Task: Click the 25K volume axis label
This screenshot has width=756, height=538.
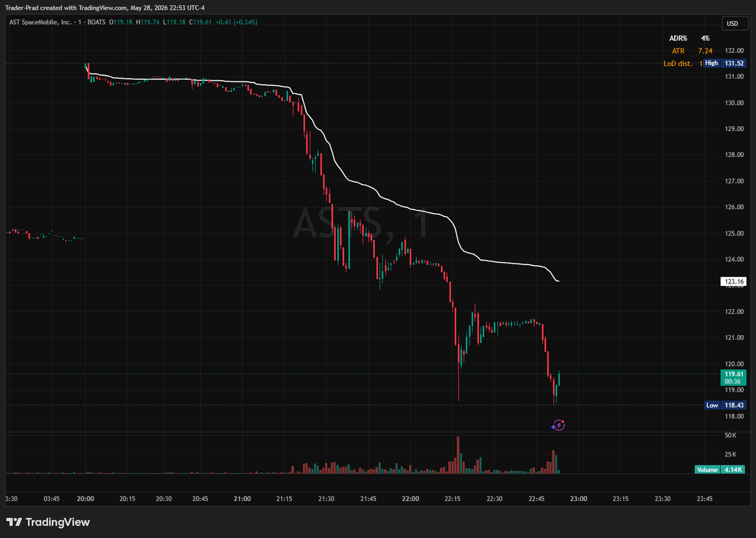Action: pos(730,454)
